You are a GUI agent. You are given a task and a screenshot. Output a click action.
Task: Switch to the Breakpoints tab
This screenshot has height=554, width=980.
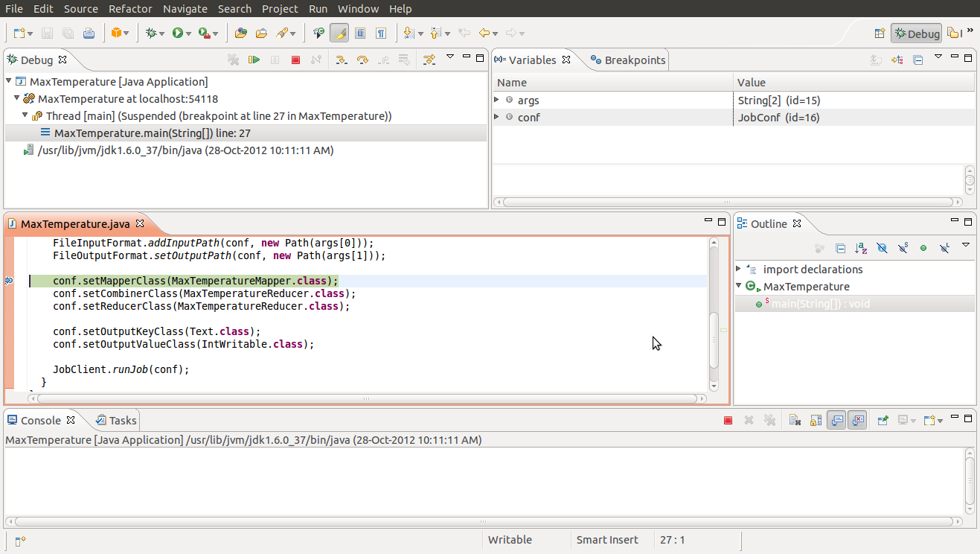(x=627, y=60)
